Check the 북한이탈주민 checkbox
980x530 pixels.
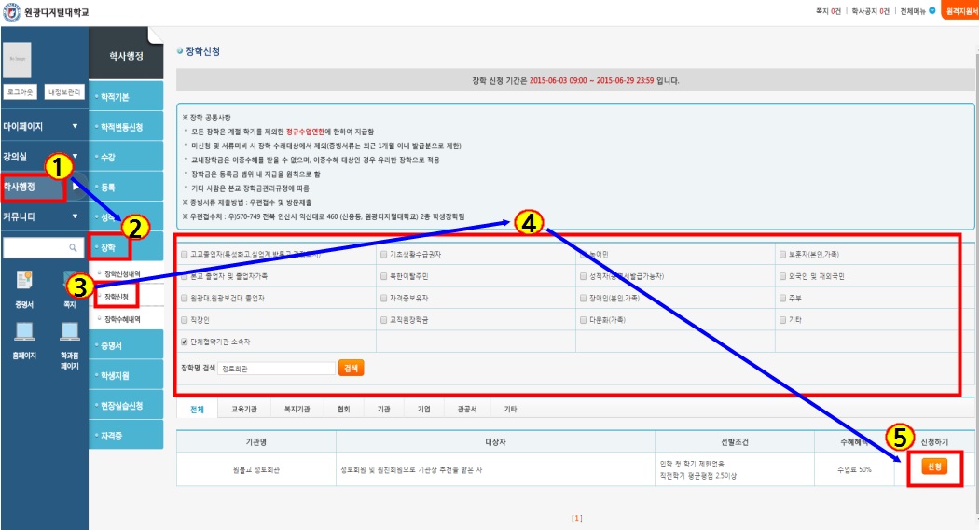(x=384, y=276)
